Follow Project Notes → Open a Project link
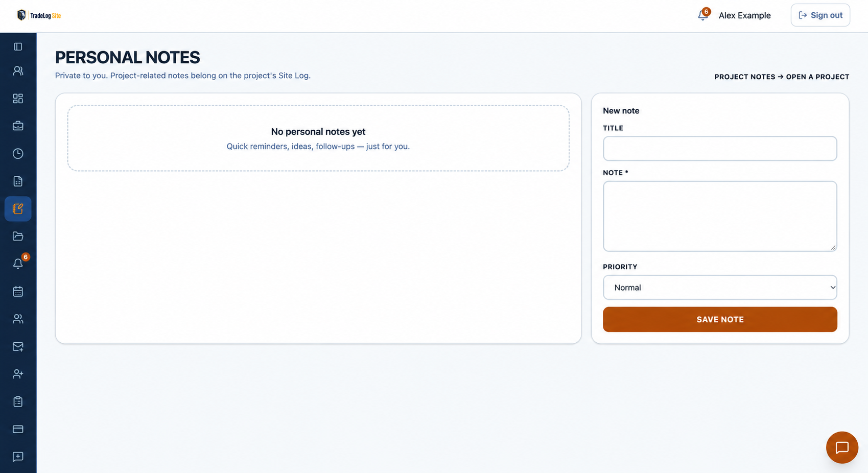868x473 pixels. click(x=782, y=77)
